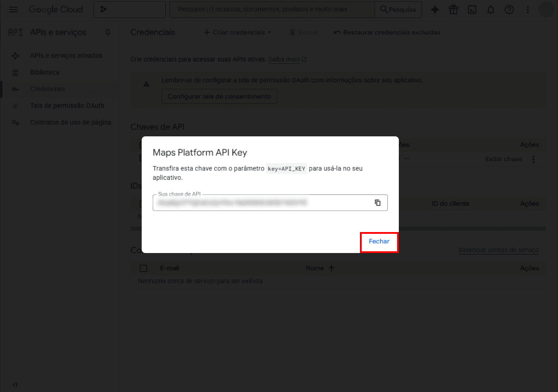The image size is (558, 392).
Task: Open Tela de permissão OAuth sidebar item
Action: 67,106
